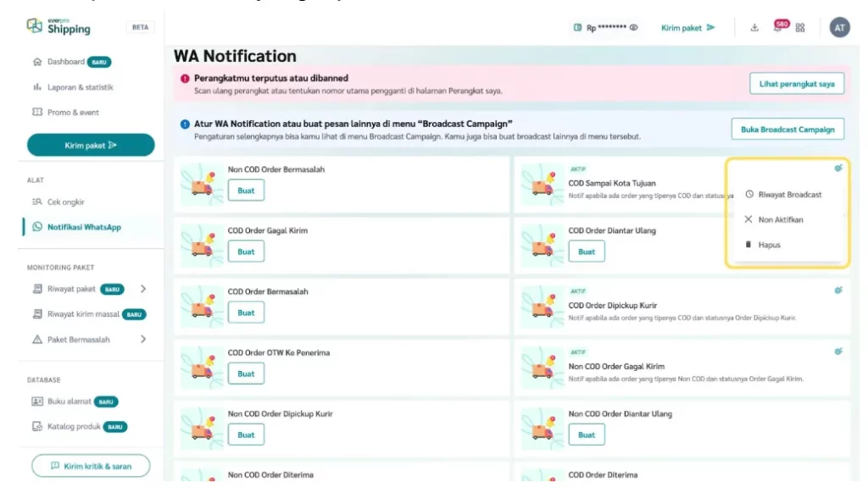
Task: Click the AT profile avatar
Action: pyautogui.click(x=839, y=28)
